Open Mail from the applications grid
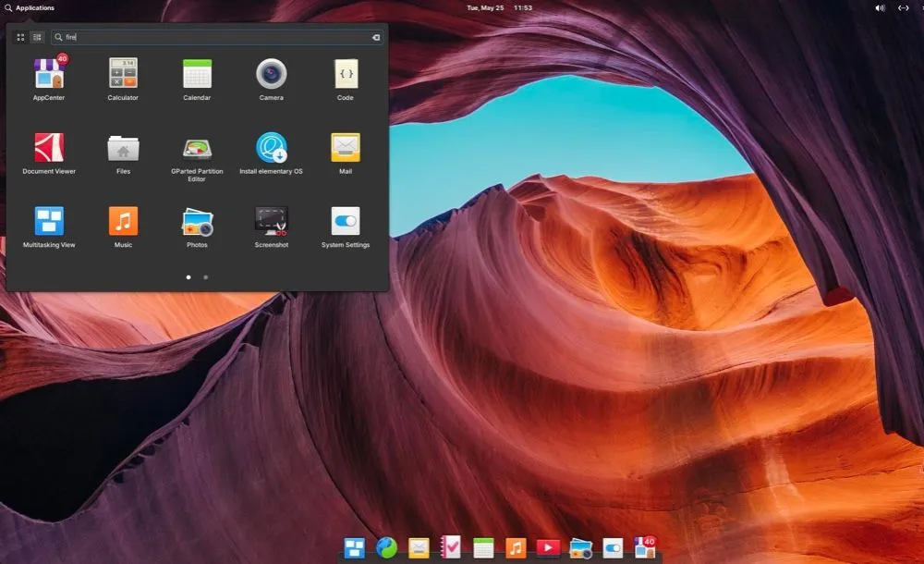924x564 pixels. (346, 153)
